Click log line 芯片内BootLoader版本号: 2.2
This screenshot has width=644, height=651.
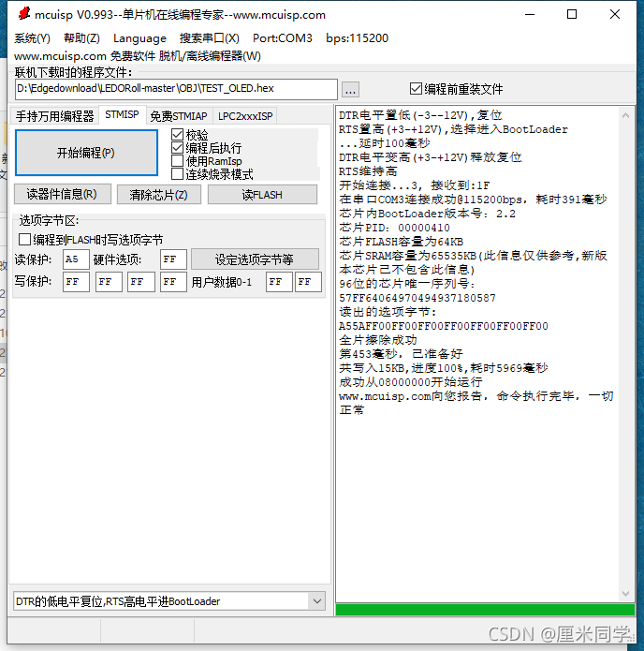point(427,214)
